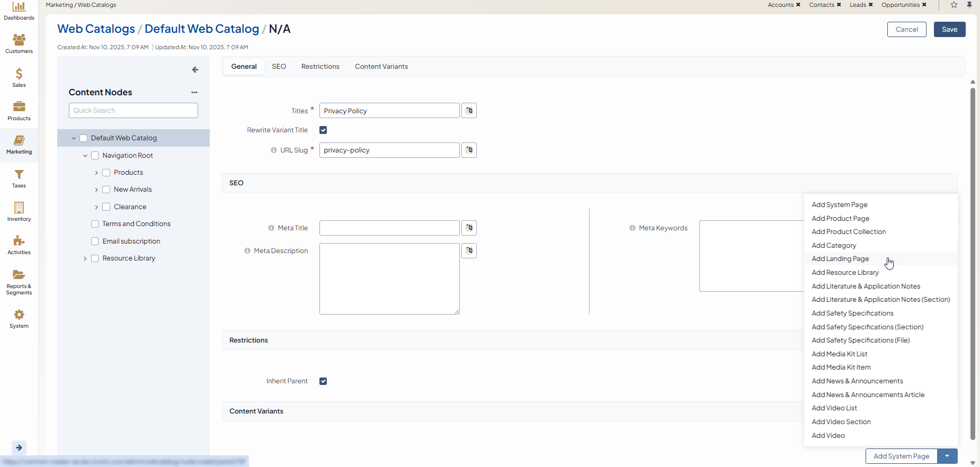
Task: Expand the Resource Library tree node
Action: [85, 258]
